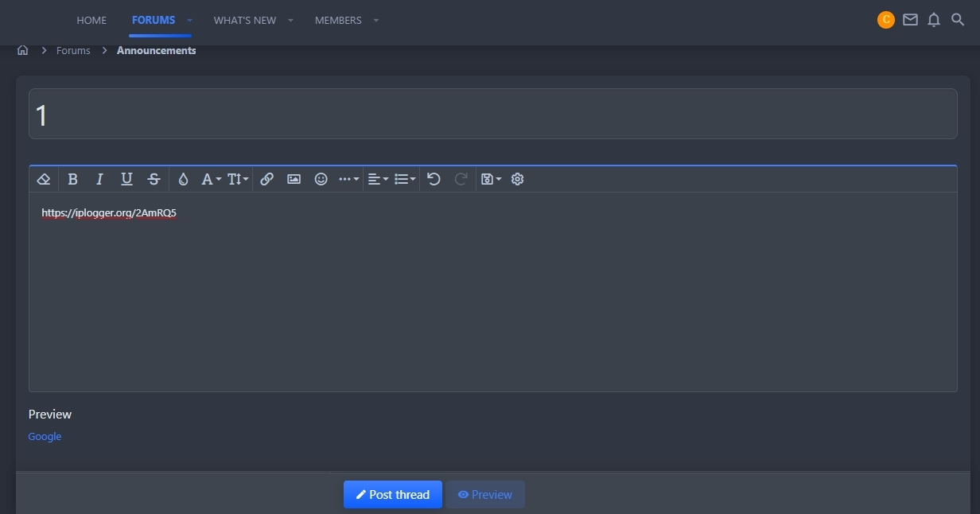Apply strikethrough formatting

point(154,179)
